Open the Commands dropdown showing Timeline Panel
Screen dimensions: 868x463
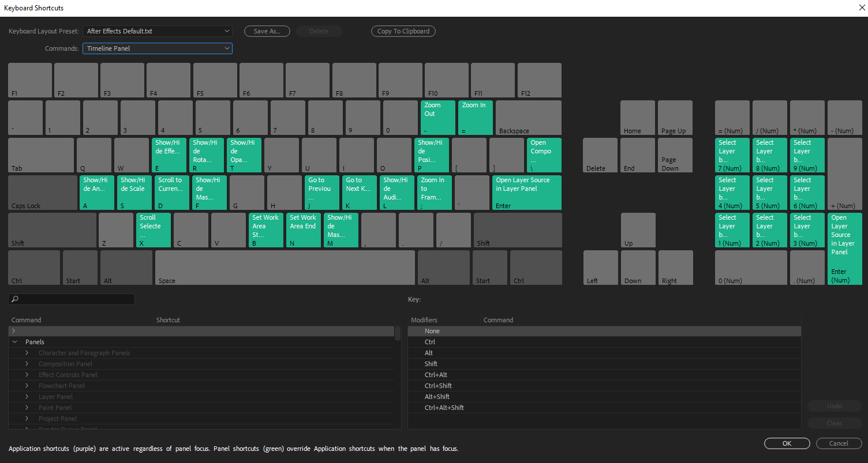[157, 48]
